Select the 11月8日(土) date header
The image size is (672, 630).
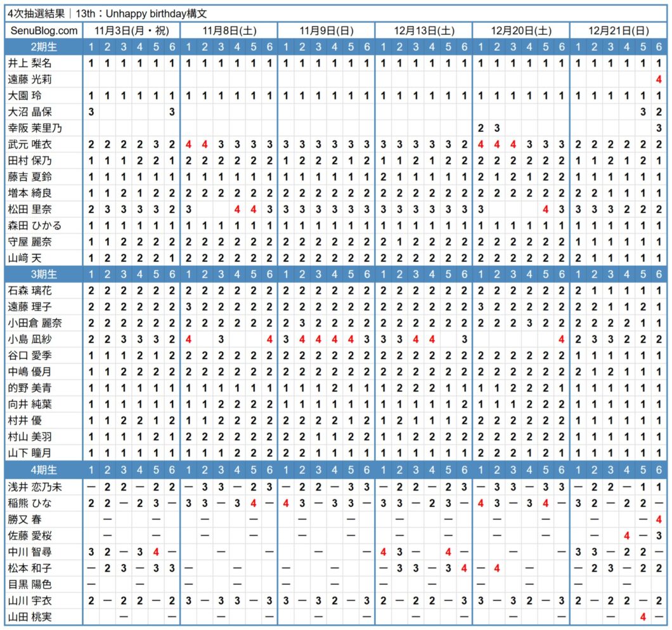tap(229, 30)
